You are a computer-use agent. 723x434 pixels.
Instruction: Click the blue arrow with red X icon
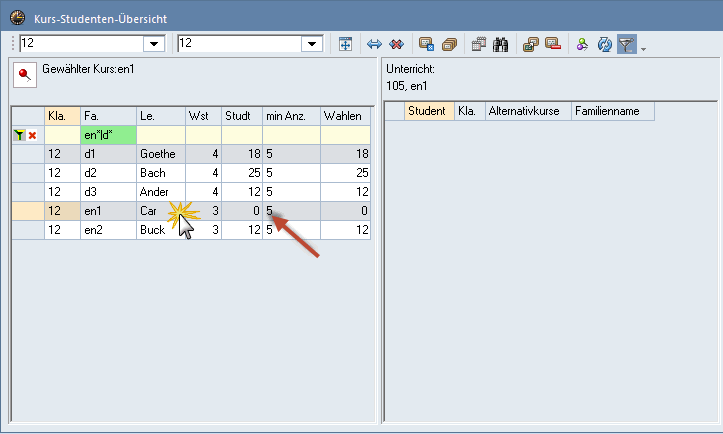397,44
